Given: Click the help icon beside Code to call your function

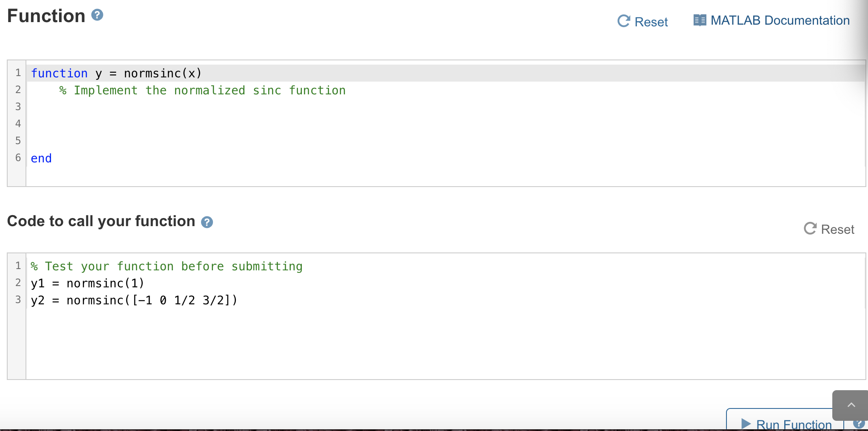Looking at the screenshot, I should [x=207, y=222].
